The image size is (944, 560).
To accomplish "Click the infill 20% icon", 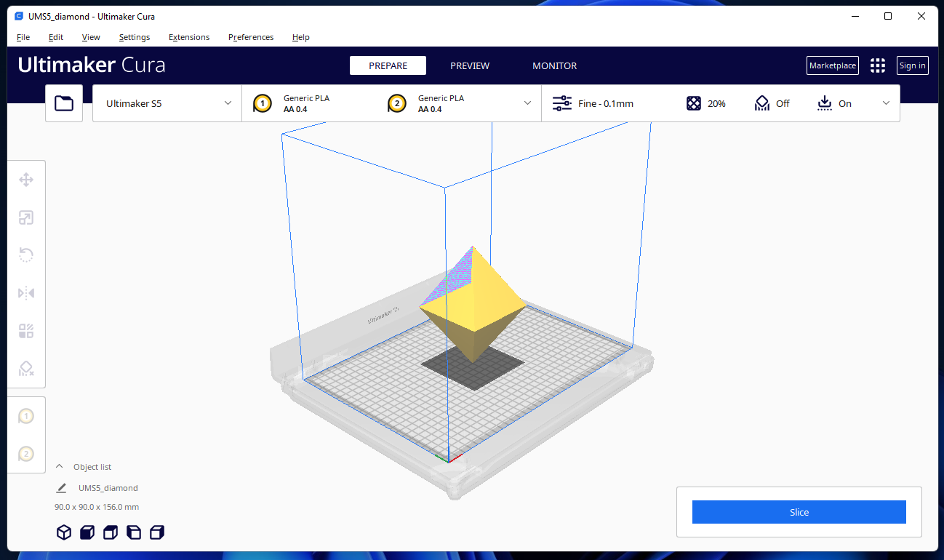I will pyautogui.click(x=694, y=103).
